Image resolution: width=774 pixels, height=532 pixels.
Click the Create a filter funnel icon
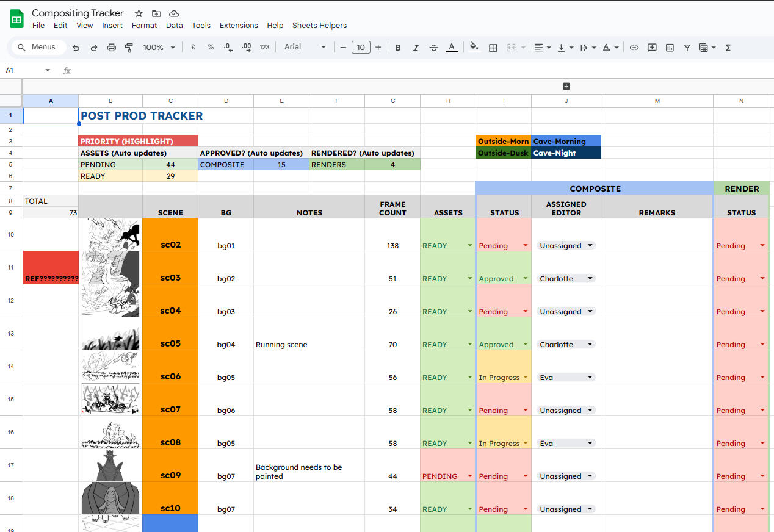coord(687,48)
